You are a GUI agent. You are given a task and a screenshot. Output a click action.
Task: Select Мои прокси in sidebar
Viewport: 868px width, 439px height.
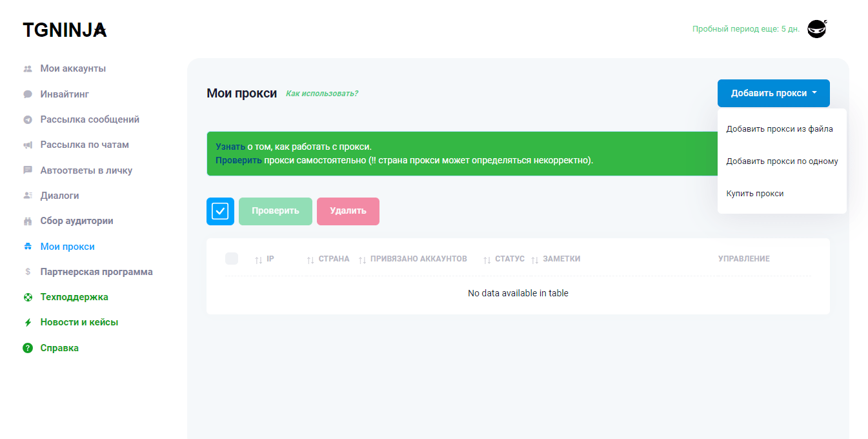click(67, 247)
